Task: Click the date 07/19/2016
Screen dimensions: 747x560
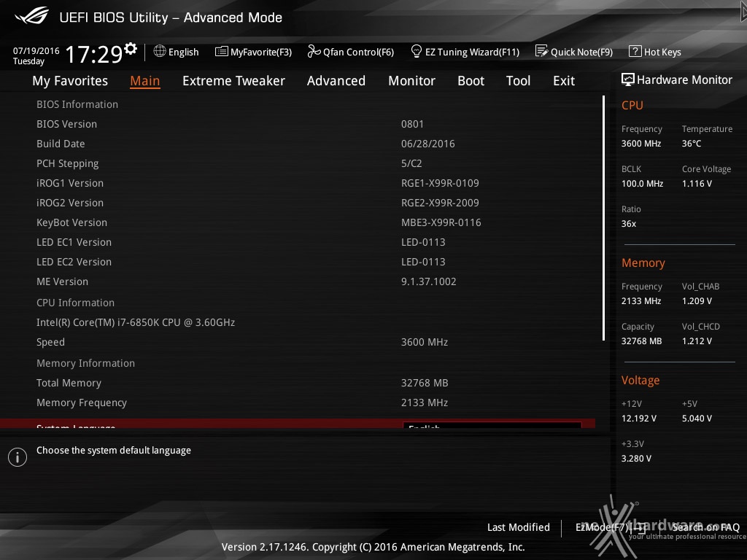Action: [x=36, y=50]
